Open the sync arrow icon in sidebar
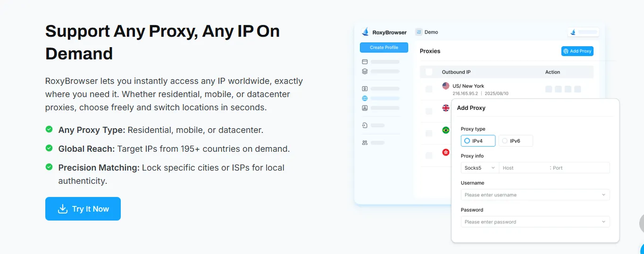Screen dimensions: 644x254 click(365, 125)
